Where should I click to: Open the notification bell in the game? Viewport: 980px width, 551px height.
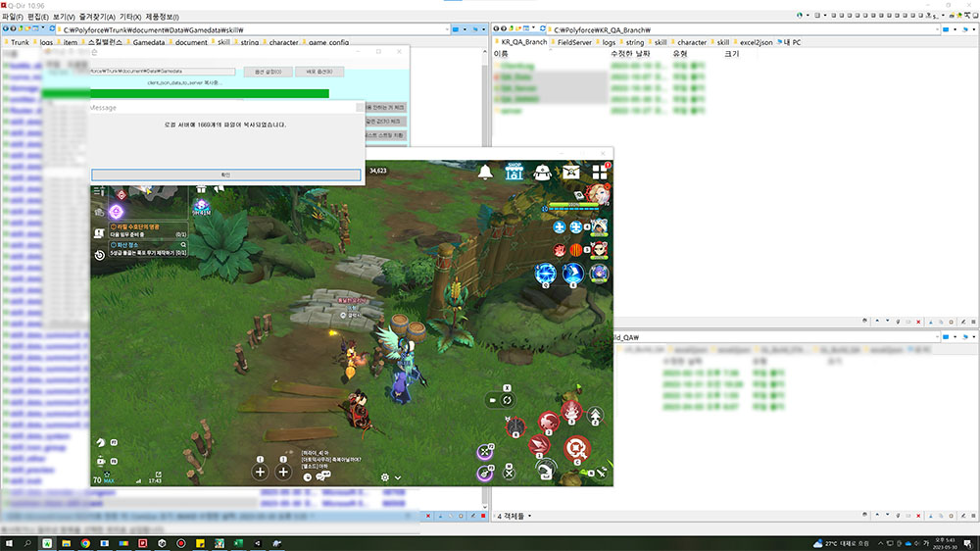click(x=485, y=172)
